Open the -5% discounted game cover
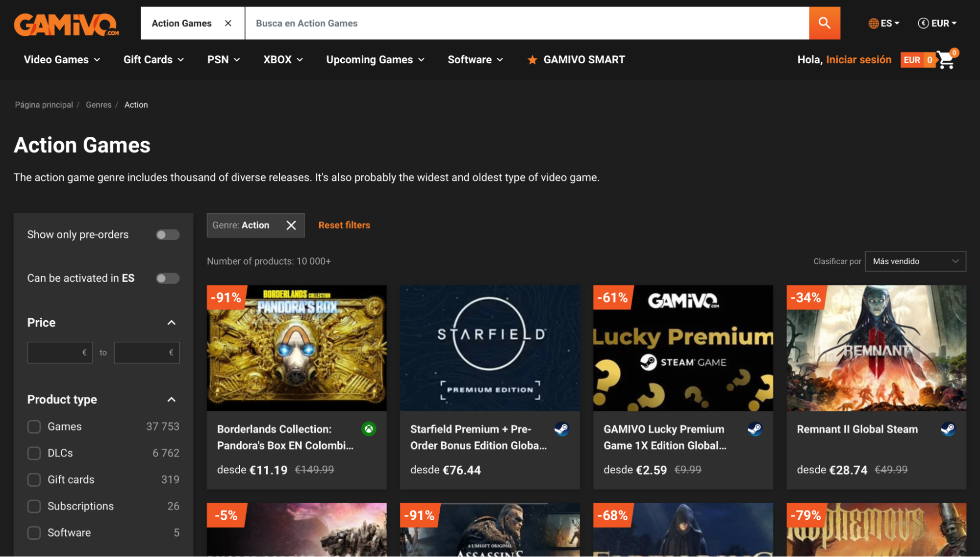Viewport: 980px width, 557px height. pyautogui.click(x=297, y=530)
